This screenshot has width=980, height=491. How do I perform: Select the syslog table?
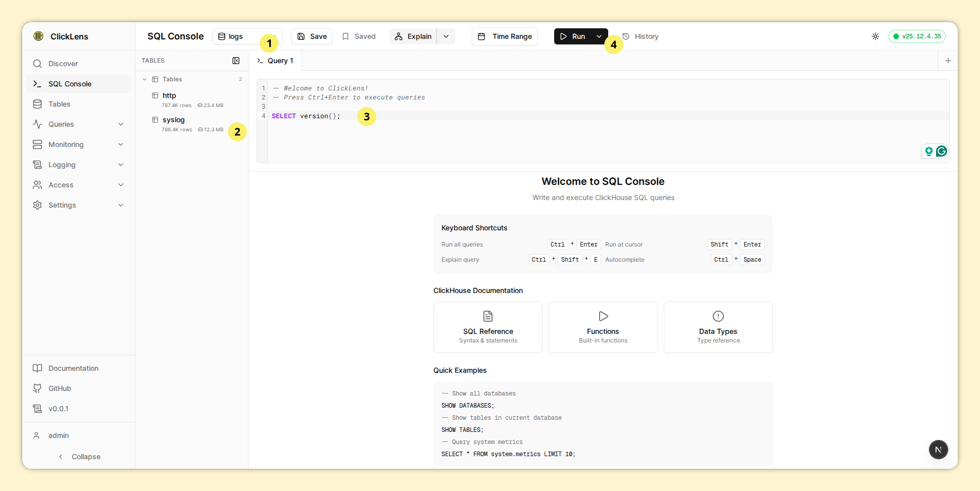pyautogui.click(x=174, y=120)
